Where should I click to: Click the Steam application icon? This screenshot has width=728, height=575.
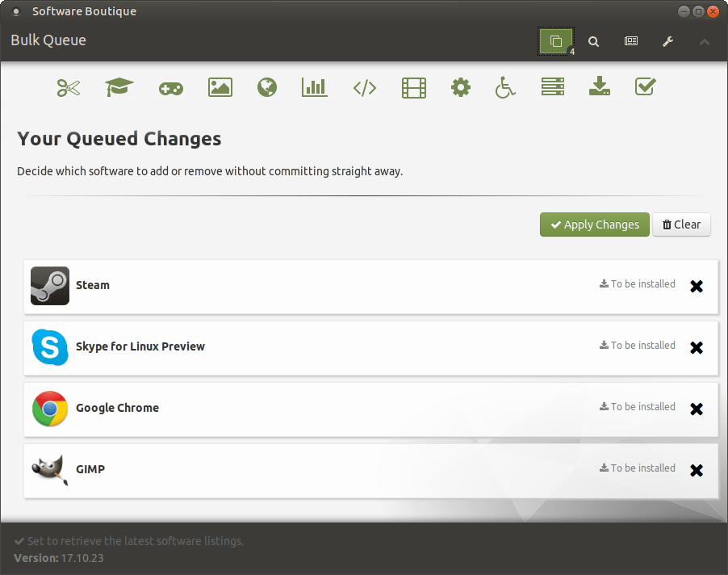coord(50,286)
